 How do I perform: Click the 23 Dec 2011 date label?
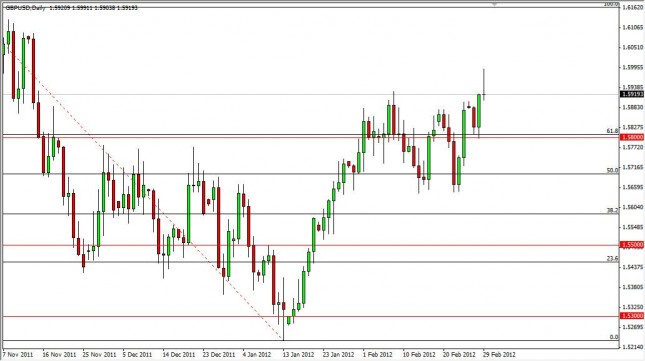pyautogui.click(x=218, y=354)
